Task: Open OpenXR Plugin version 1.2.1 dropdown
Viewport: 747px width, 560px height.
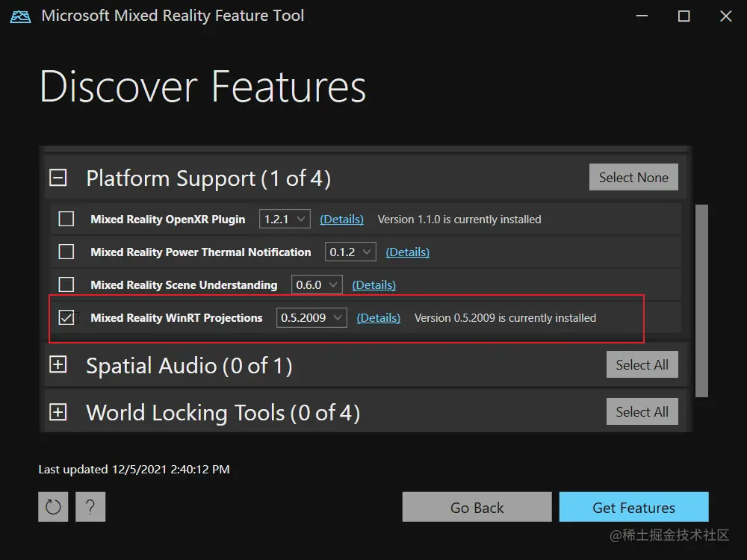Action: (285, 219)
